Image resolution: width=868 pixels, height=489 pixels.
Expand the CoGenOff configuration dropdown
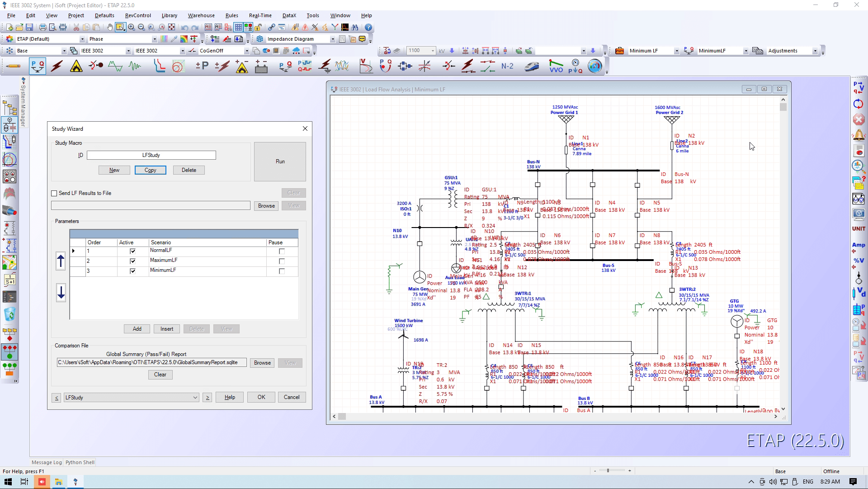[x=247, y=51]
